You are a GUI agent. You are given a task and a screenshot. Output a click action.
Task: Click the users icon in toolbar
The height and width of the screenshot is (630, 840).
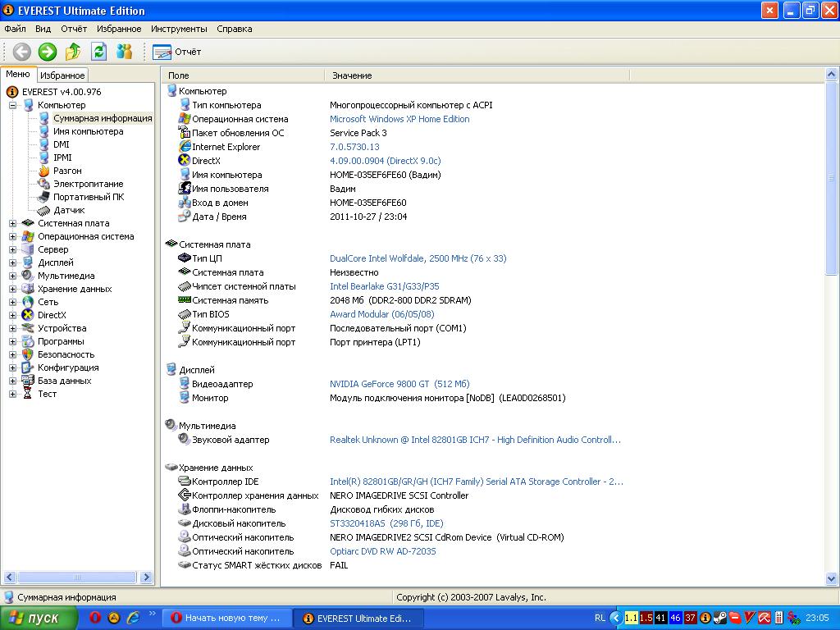point(125,52)
